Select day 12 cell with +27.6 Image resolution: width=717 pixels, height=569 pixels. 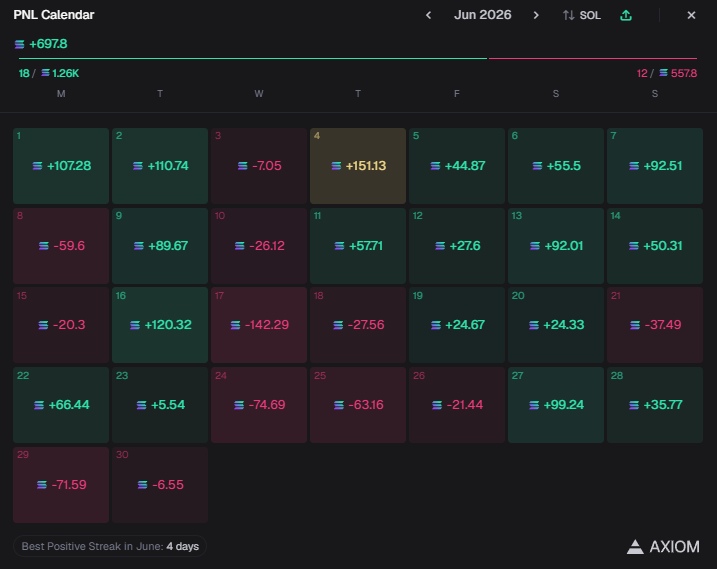click(457, 246)
